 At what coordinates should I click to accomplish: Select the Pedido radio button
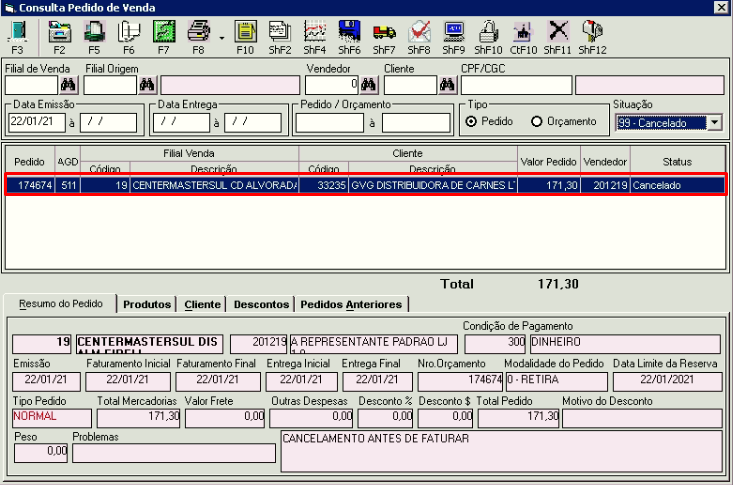[471, 122]
